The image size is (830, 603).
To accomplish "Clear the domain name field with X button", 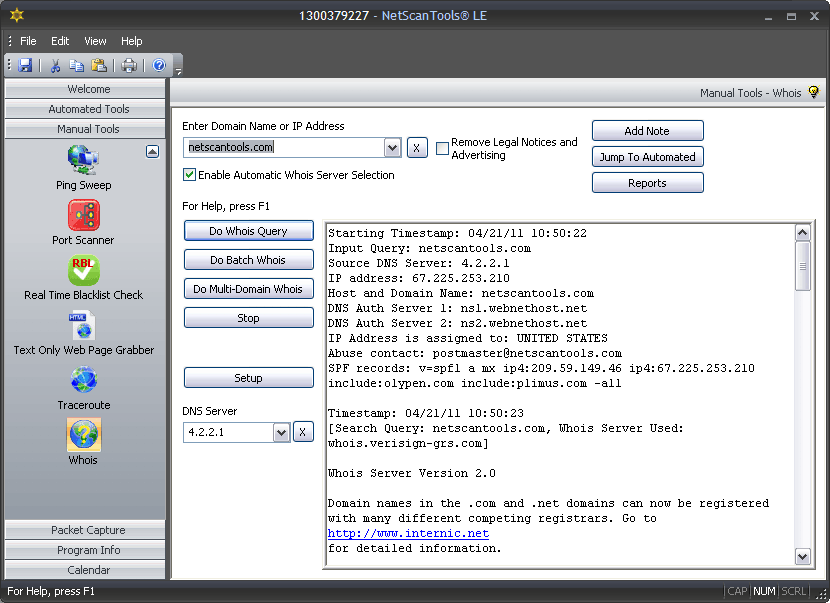I will tap(417, 148).
